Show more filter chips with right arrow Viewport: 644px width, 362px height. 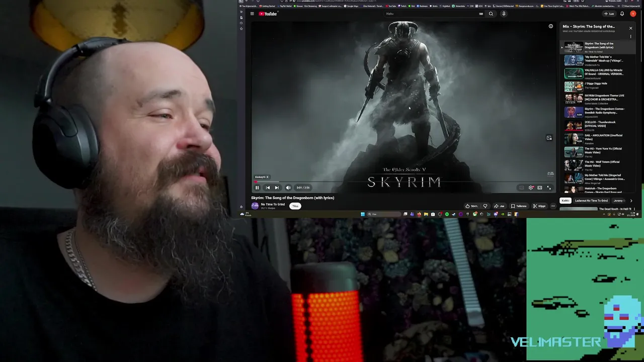point(631,201)
